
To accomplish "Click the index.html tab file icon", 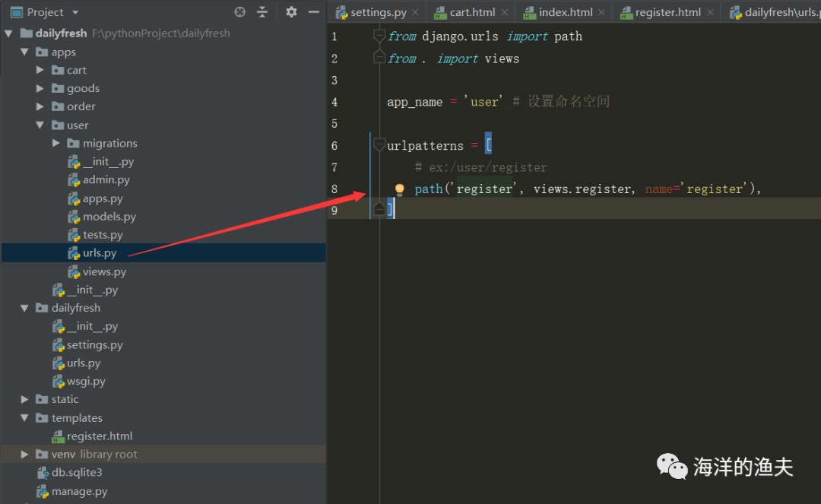I will tap(530, 13).
